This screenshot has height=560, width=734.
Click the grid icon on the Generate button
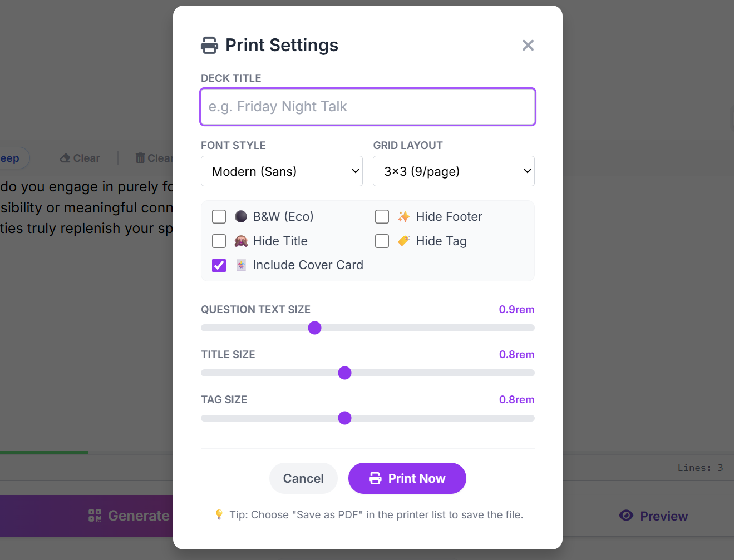click(93, 516)
